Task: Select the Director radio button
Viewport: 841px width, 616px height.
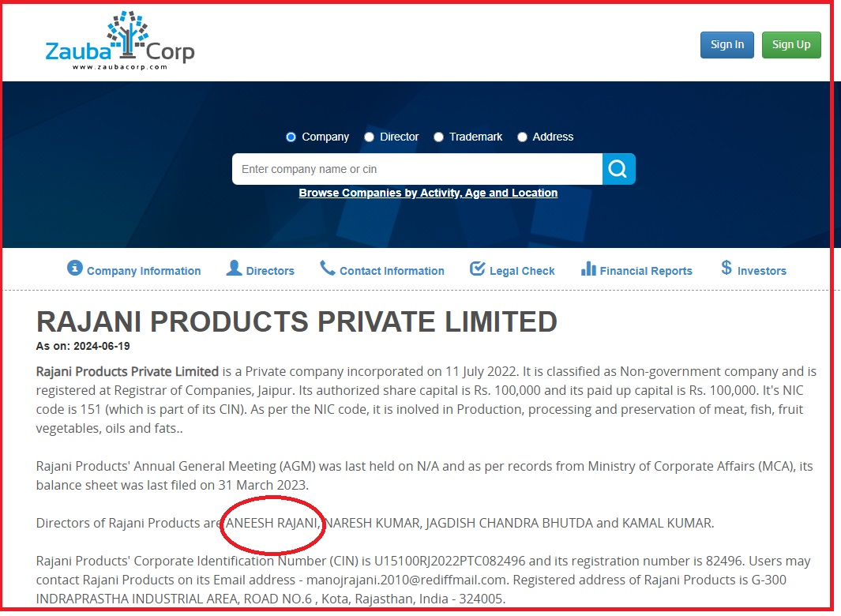Action: pos(369,137)
